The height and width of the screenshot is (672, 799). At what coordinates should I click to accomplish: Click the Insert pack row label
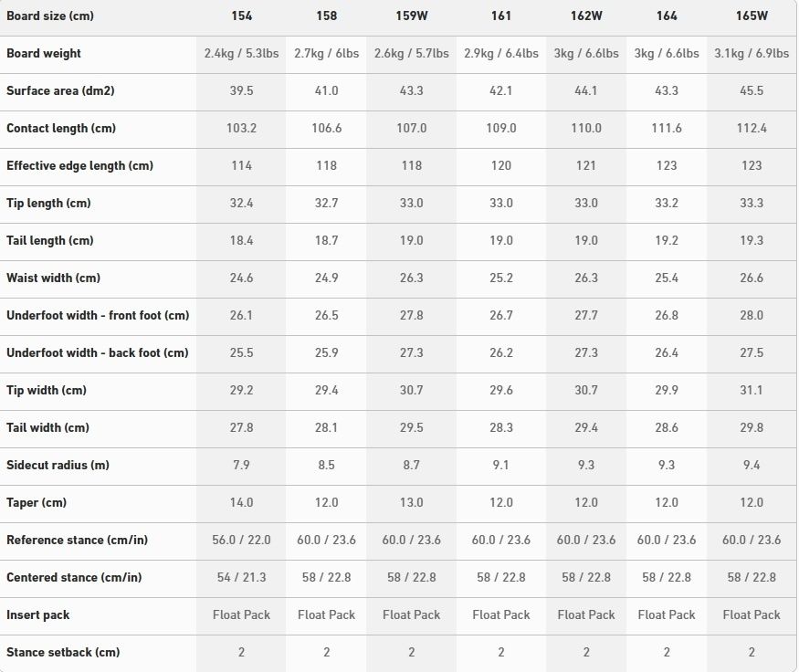38,615
